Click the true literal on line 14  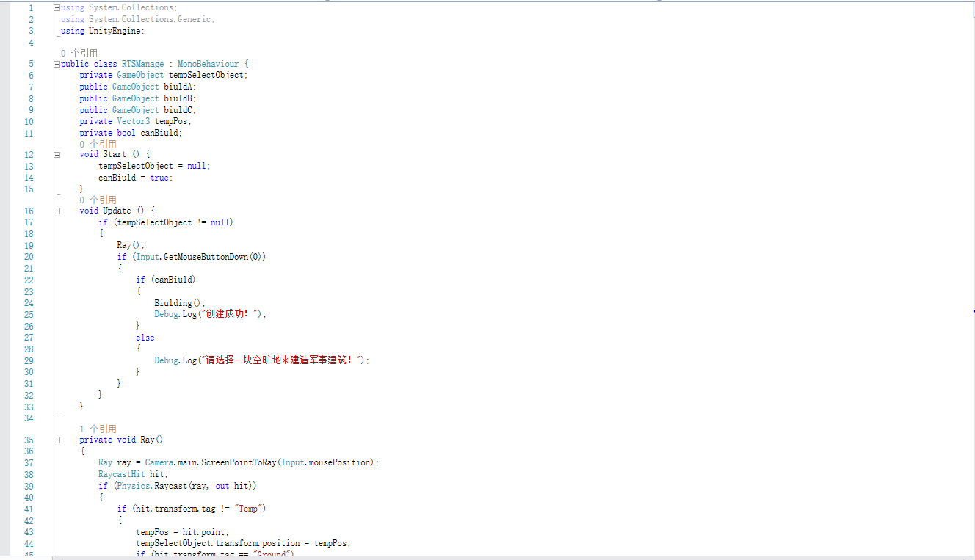coord(159,178)
